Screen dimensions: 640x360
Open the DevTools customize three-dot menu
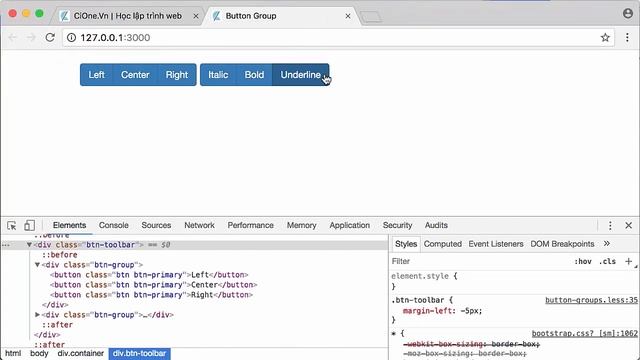[x=610, y=225]
